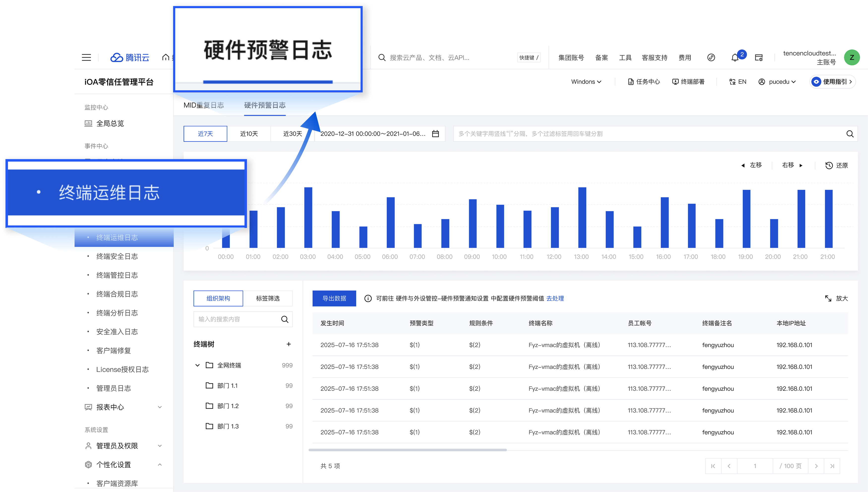
Task: Click the 导出数据 button
Action: (334, 298)
